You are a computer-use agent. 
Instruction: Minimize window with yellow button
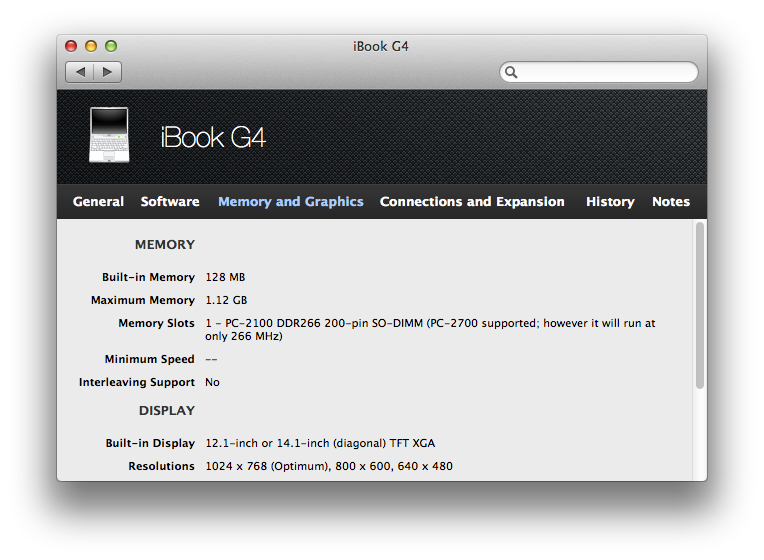(x=91, y=46)
